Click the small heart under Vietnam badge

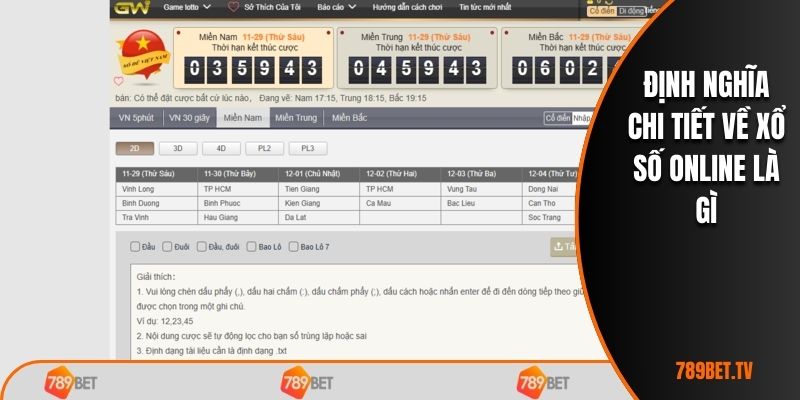[x=118, y=81]
